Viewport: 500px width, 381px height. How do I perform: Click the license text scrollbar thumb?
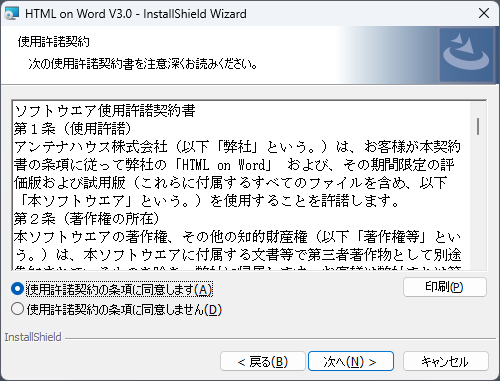(x=478, y=126)
